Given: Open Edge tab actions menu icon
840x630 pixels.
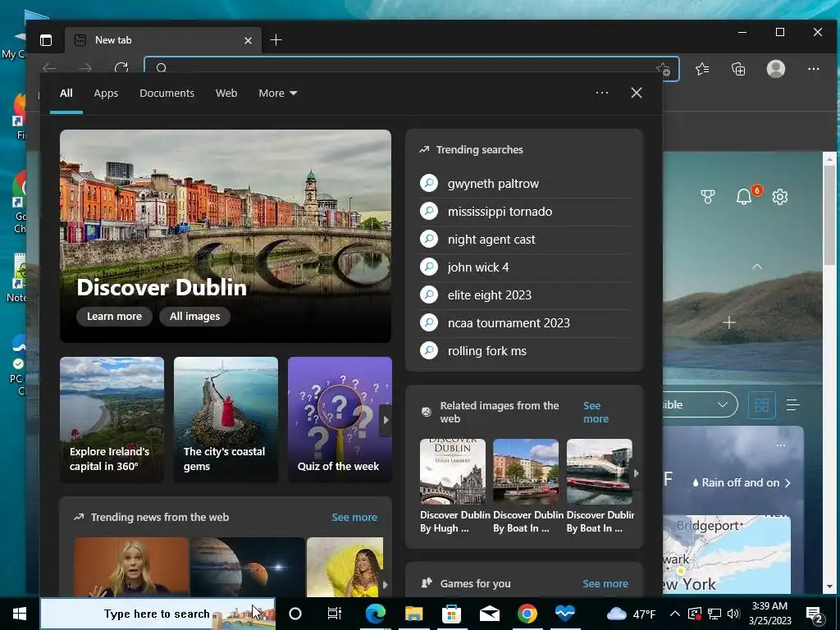Looking at the screenshot, I should tap(46, 40).
